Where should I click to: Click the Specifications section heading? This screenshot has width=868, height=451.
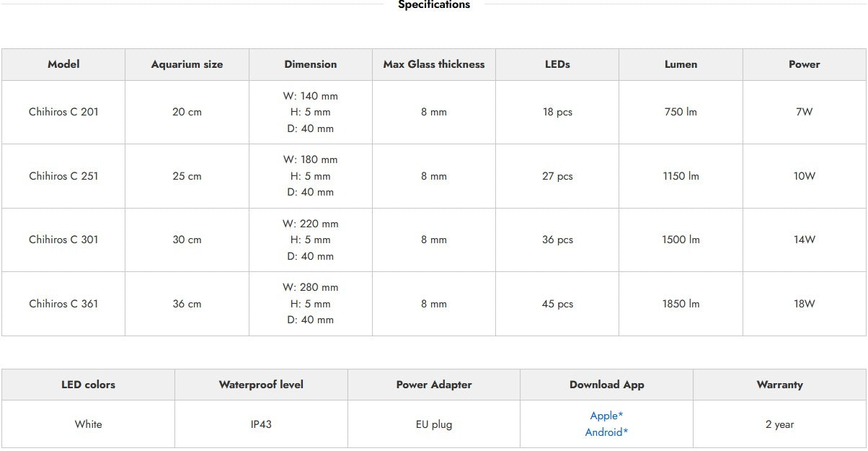(x=434, y=5)
